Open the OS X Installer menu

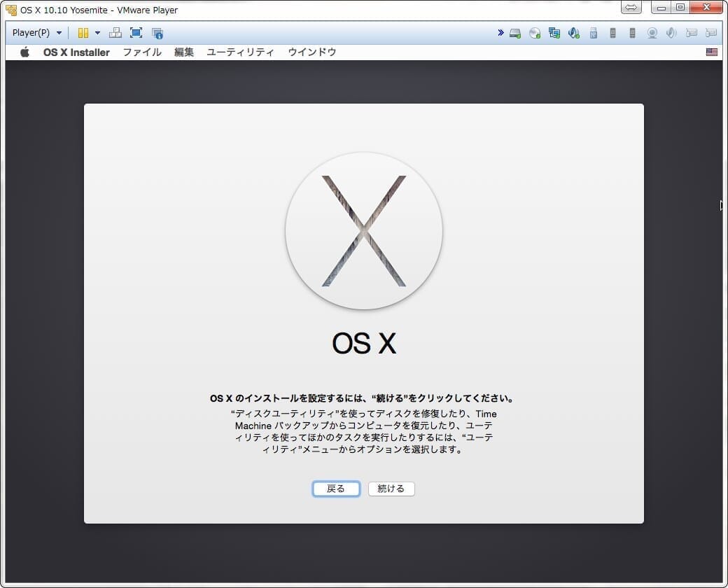point(76,52)
